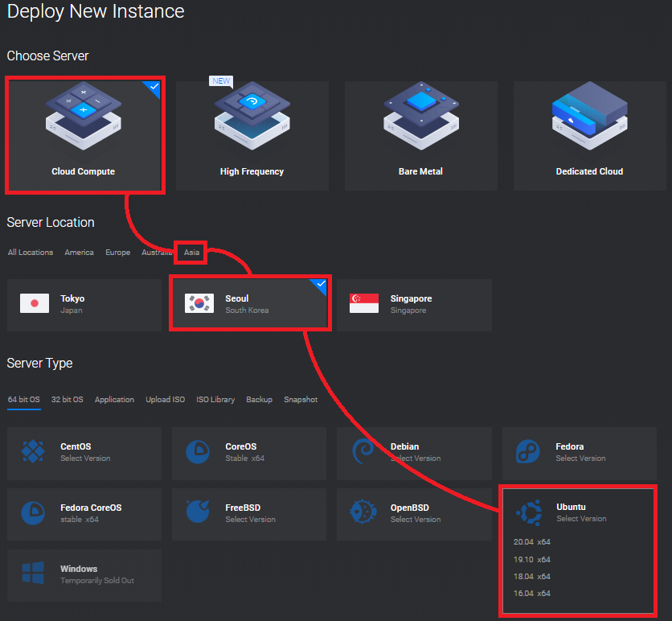Open the Snapshot tab
The width and height of the screenshot is (672, 621).
(301, 399)
